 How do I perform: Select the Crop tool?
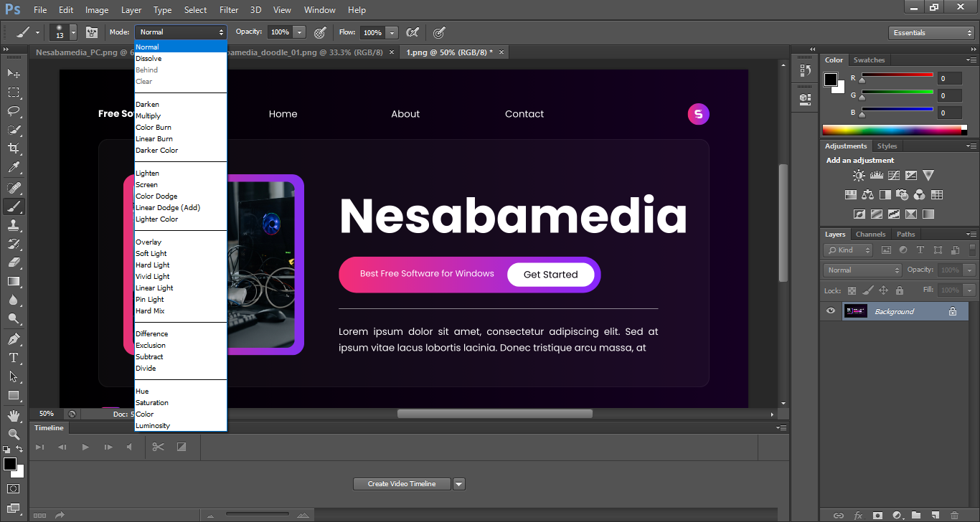pyautogui.click(x=14, y=148)
